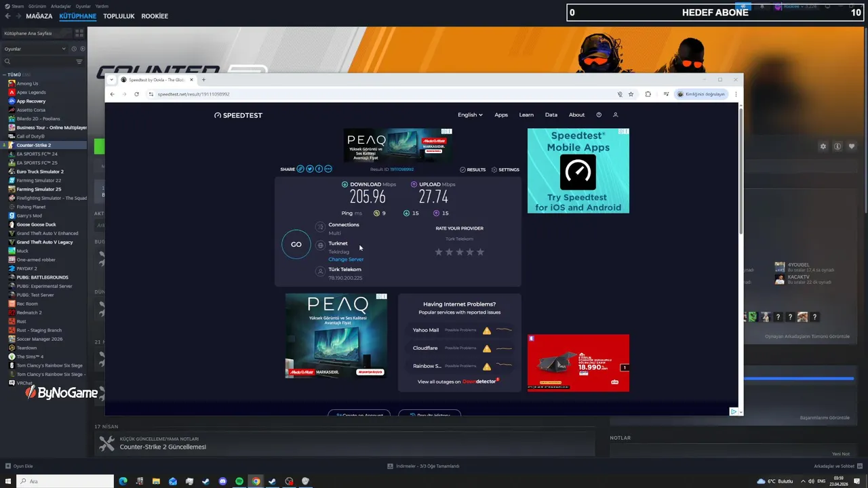Open Chrome extensions puzzle icon
The height and width of the screenshot is (488, 868).
point(648,94)
